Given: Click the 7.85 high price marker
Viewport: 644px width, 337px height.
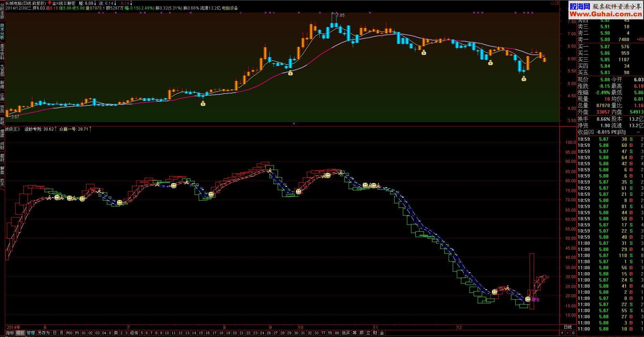Looking at the screenshot, I should pos(340,15).
